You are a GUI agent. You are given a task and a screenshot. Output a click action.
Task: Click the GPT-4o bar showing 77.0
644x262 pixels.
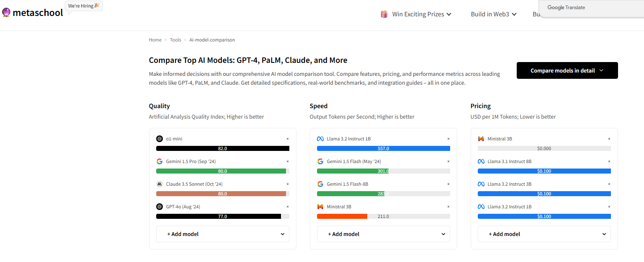[219, 216]
